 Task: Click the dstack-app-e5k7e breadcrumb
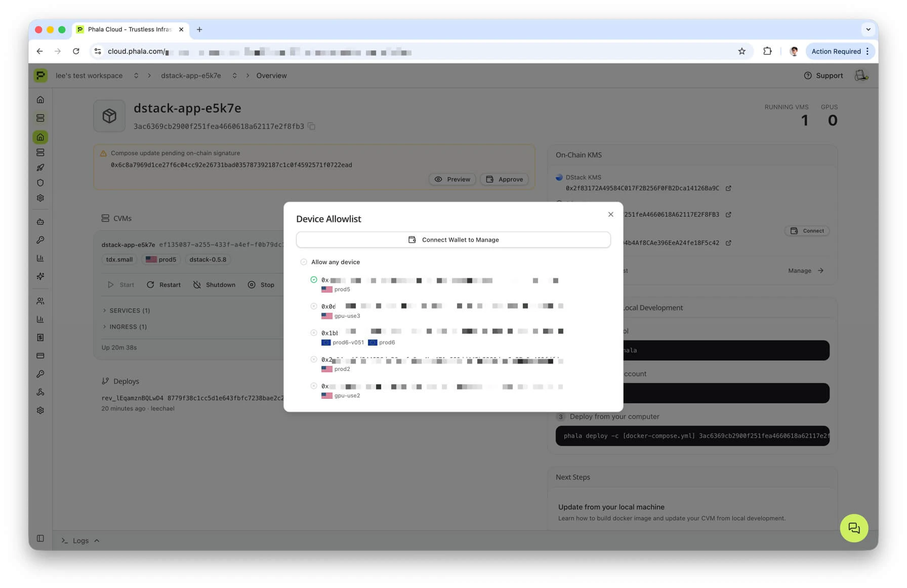(x=191, y=75)
